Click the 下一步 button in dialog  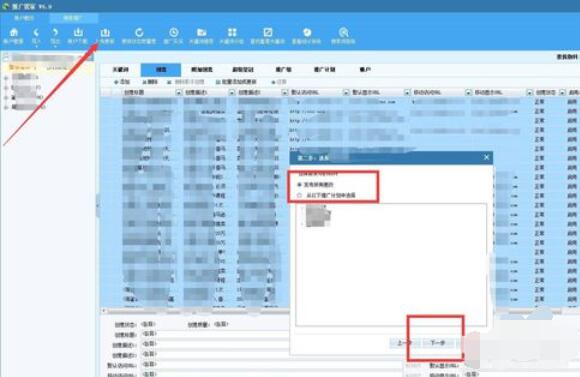click(438, 343)
